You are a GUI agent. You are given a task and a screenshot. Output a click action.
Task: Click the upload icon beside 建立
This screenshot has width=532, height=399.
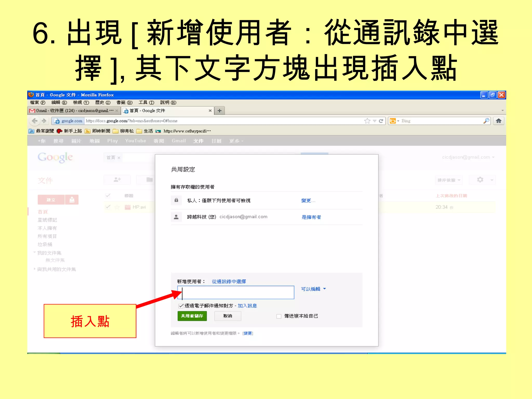click(72, 200)
